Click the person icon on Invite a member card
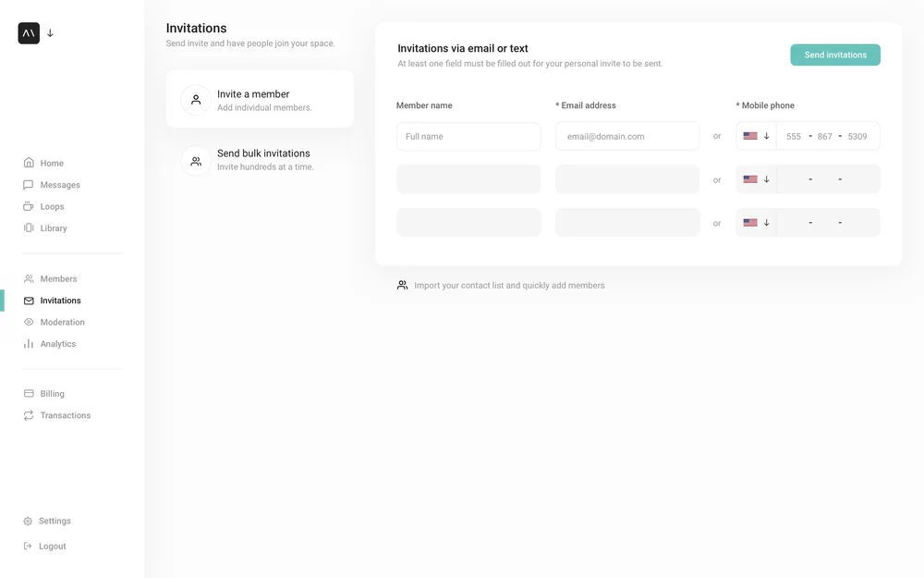The image size is (924, 578). point(194,99)
